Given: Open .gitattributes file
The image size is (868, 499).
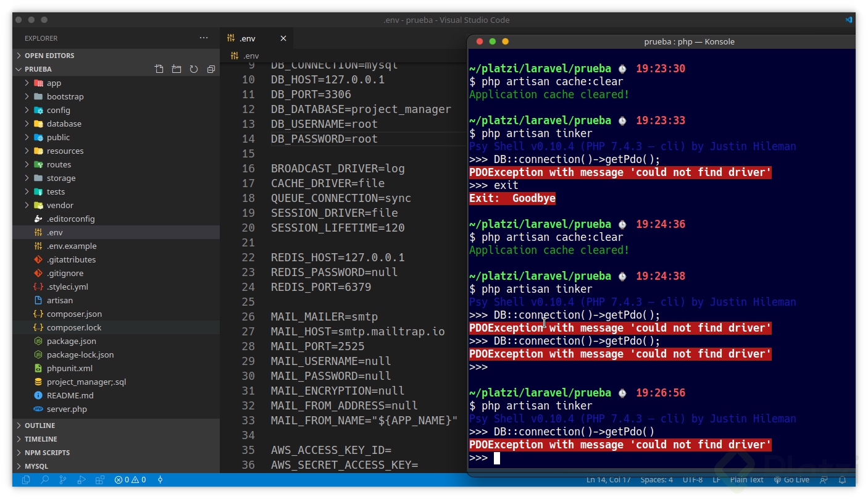Looking at the screenshot, I should click(116, 259).
